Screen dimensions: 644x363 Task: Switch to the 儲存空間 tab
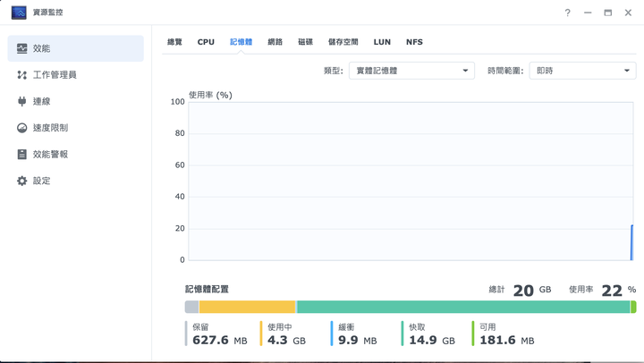tap(343, 42)
